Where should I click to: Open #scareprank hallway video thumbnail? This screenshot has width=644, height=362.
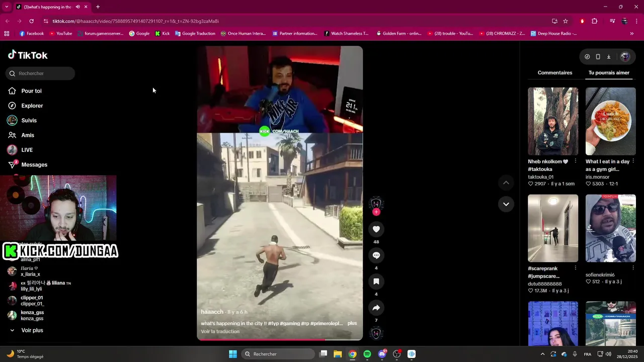(x=553, y=228)
